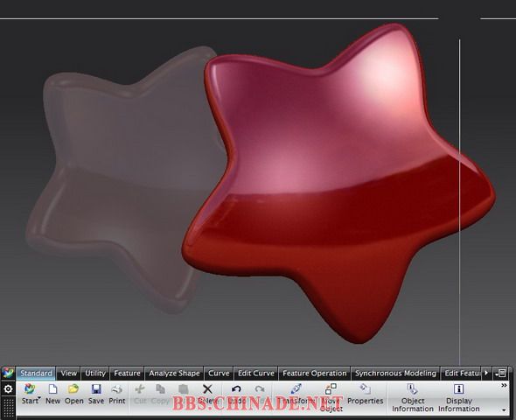Switch to the Analyze Shape tab
Image resolution: width=516 pixels, height=420 pixels.
pyautogui.click(x=174, y=374)
